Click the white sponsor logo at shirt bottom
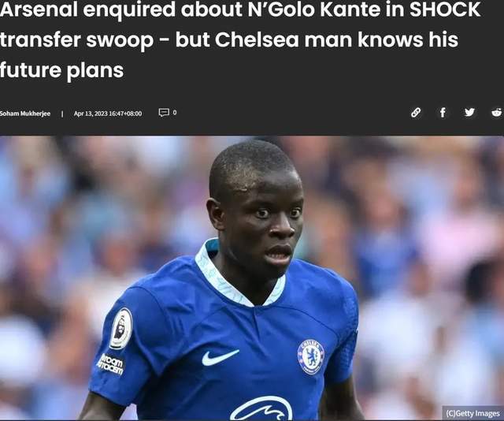This screenshot has height=421, width=504. (261, 408)
